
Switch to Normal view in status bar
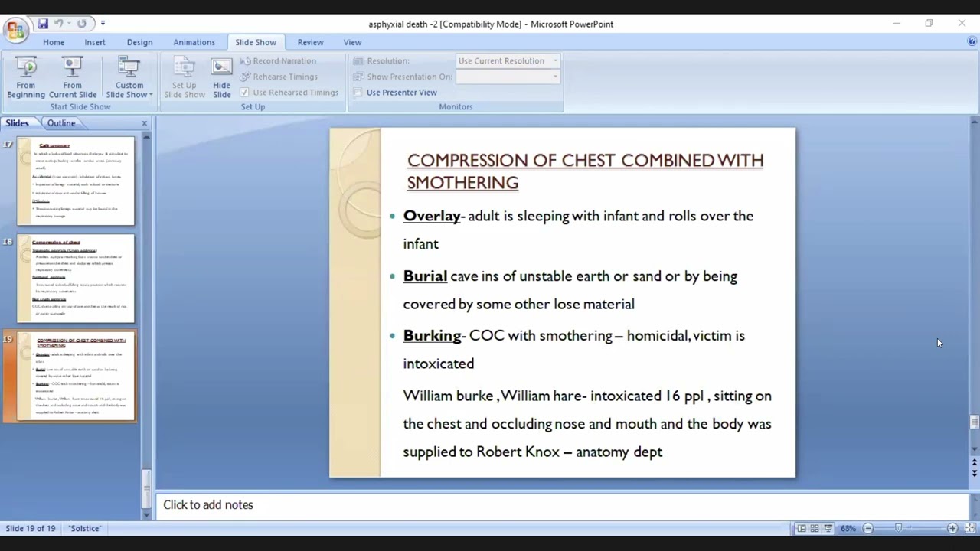tap(801, 528)
